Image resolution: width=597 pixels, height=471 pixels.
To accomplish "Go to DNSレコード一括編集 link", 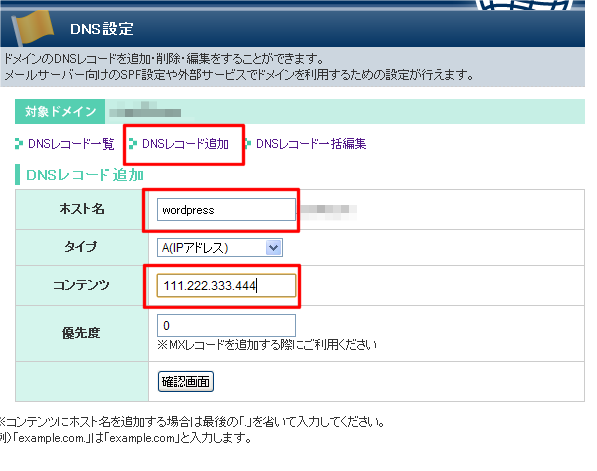I will pos(311,144).
